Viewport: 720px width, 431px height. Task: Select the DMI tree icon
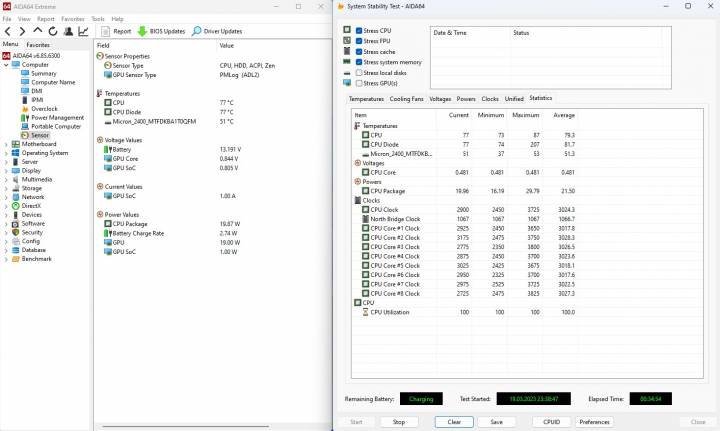click(x=25, y=91)
